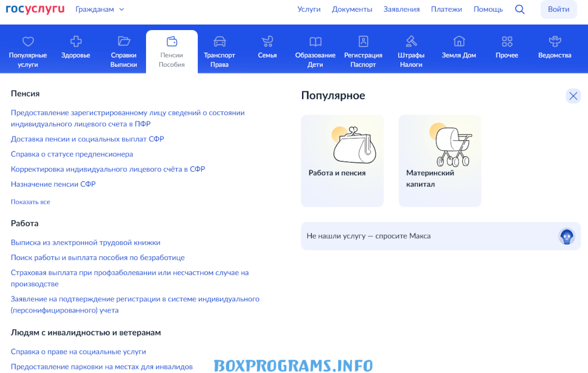588x373 pixels.
Task: Open the Transport car icon
Action: point(219,41)
